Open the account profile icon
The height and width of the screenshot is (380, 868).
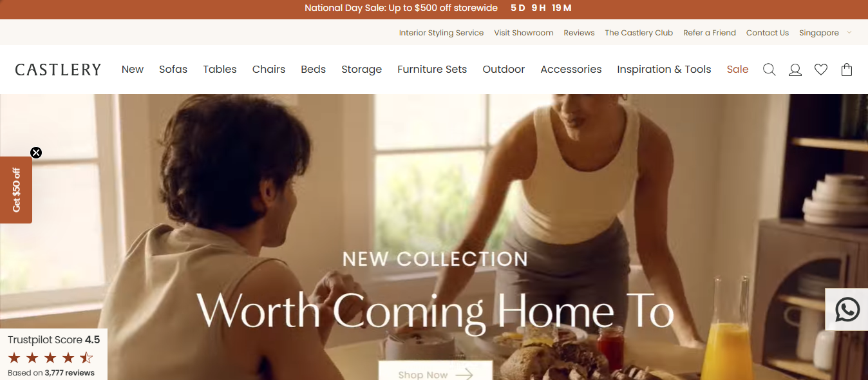(x=795, y=70)
